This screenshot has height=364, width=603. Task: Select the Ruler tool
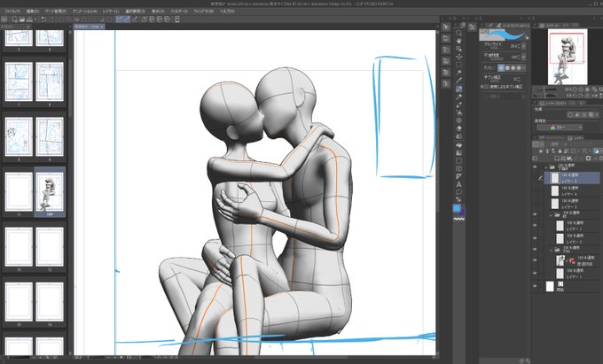coord(458,176)
